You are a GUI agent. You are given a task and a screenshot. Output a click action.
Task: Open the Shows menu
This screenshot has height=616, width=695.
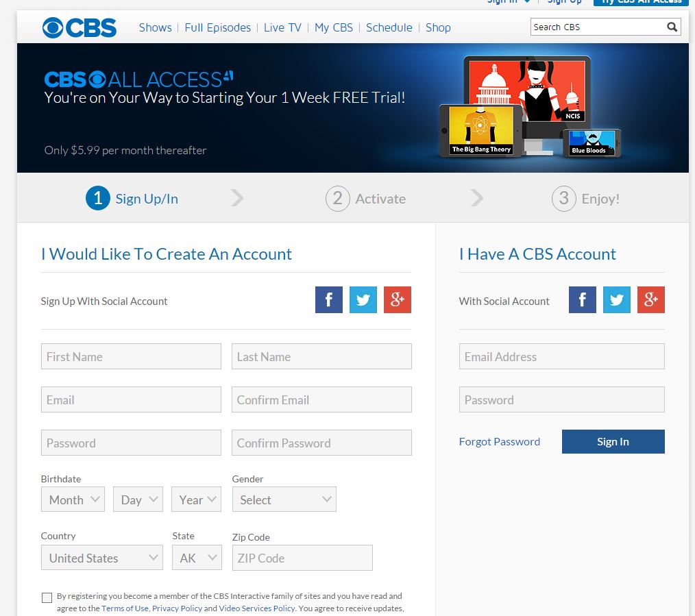pos(155,27)
